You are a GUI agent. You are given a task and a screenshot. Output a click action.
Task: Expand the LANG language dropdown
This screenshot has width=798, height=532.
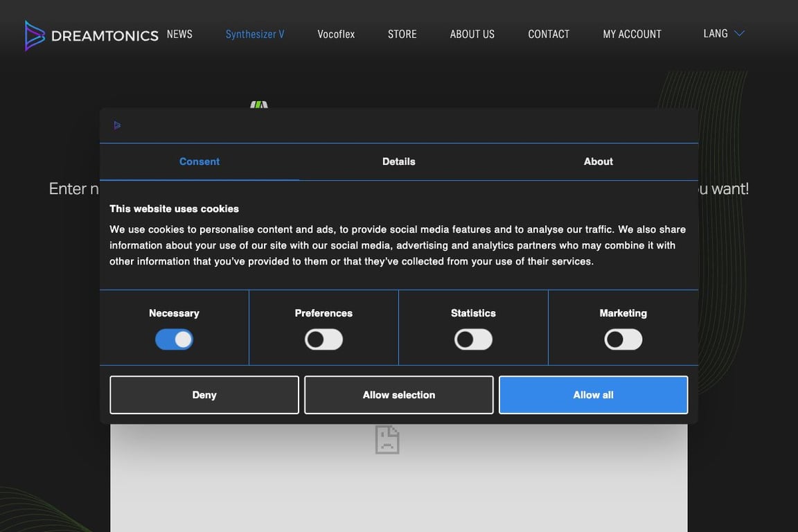(x=724, y=34)
